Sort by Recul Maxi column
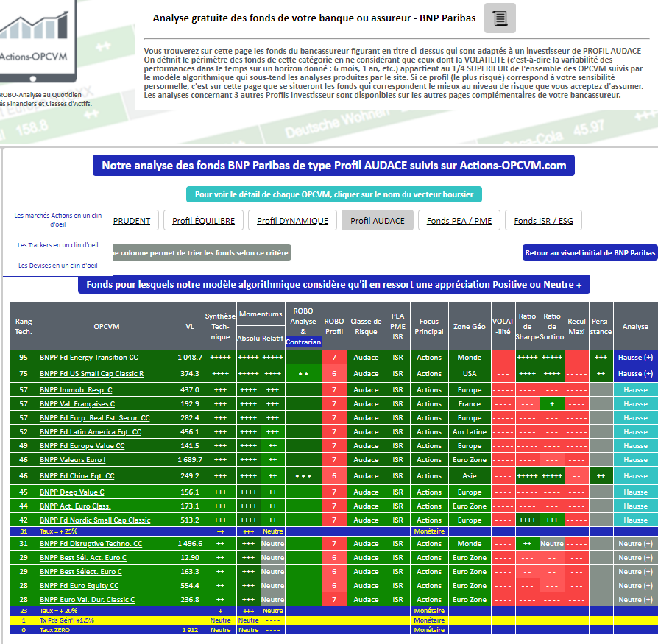The height and width of the screenshot is (644, 658). [576, 326]
